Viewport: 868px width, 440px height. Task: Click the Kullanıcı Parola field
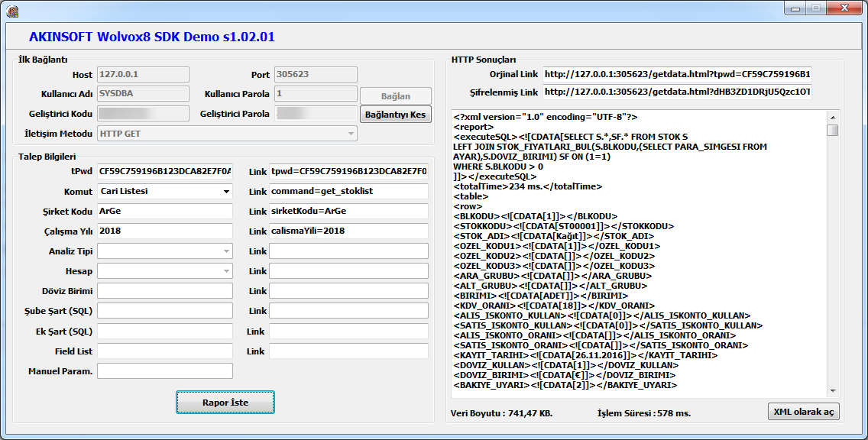(x=316, y=93)
